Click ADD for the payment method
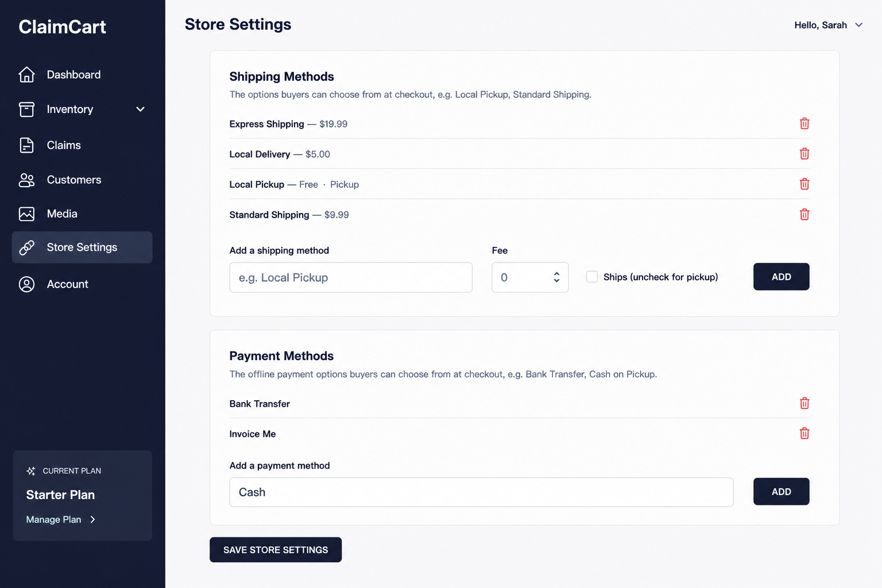Viewport: 882px width, 588px height. (782, 492)
